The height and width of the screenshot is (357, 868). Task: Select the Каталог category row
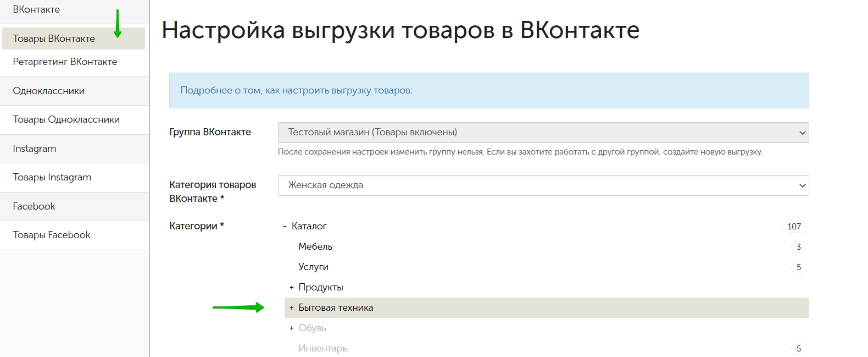544,226
